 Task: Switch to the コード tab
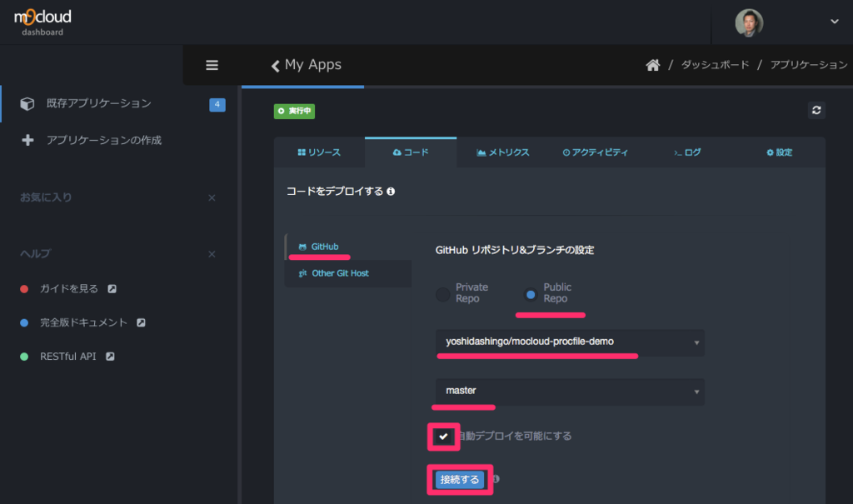411,152
